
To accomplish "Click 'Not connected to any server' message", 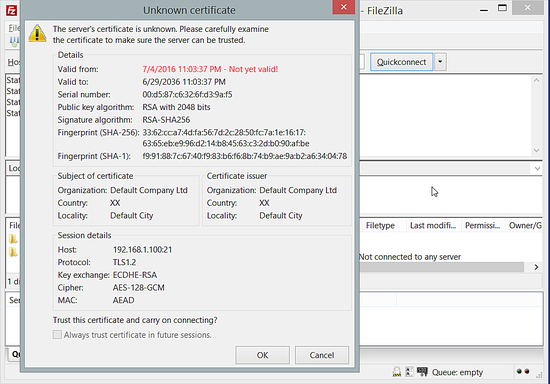I will (410, 257).
